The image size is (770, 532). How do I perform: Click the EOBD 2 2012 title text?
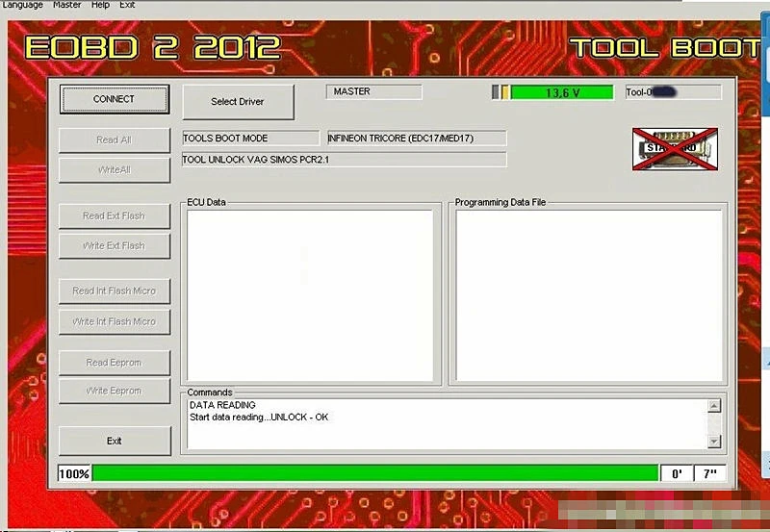pyautogui.click(x=153, y=47)
